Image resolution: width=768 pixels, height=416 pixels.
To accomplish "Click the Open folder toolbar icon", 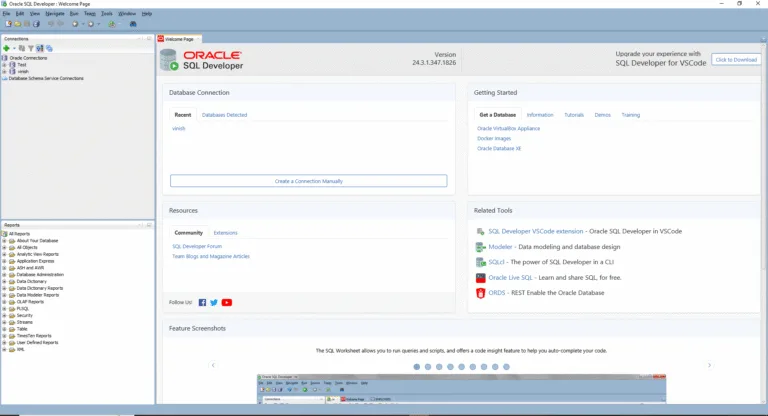I will tap(18, 24).
